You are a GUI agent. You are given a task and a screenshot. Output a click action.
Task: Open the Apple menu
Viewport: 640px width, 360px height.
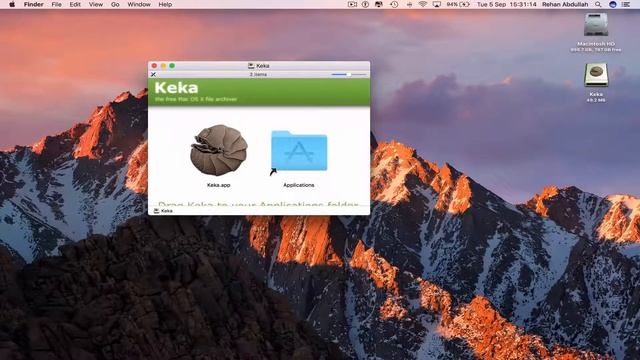[12, 4]
